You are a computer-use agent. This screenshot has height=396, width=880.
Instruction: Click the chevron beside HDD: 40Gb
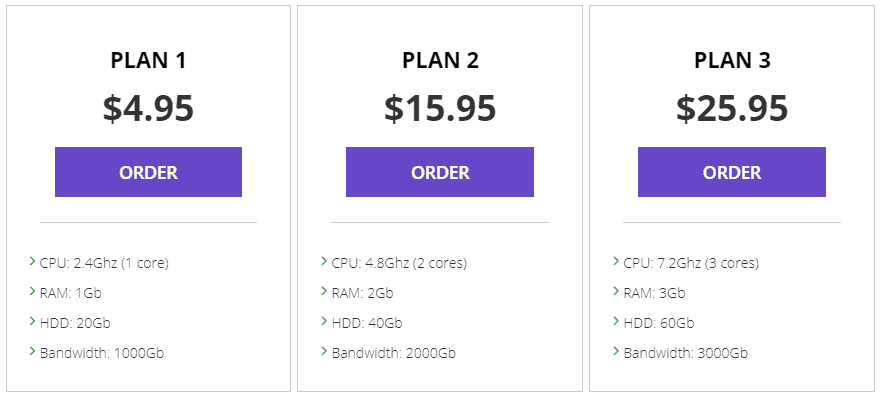tap(324, 321)
